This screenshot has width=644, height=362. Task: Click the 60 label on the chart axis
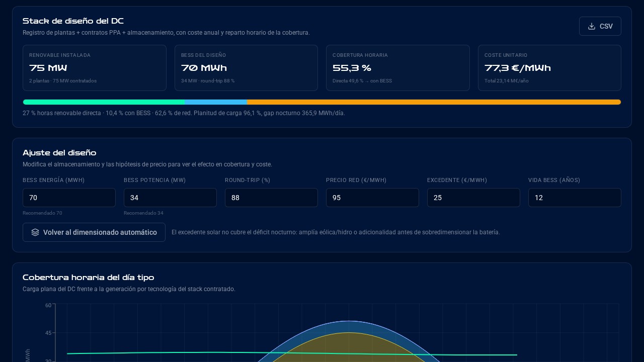tap(48, 305)
